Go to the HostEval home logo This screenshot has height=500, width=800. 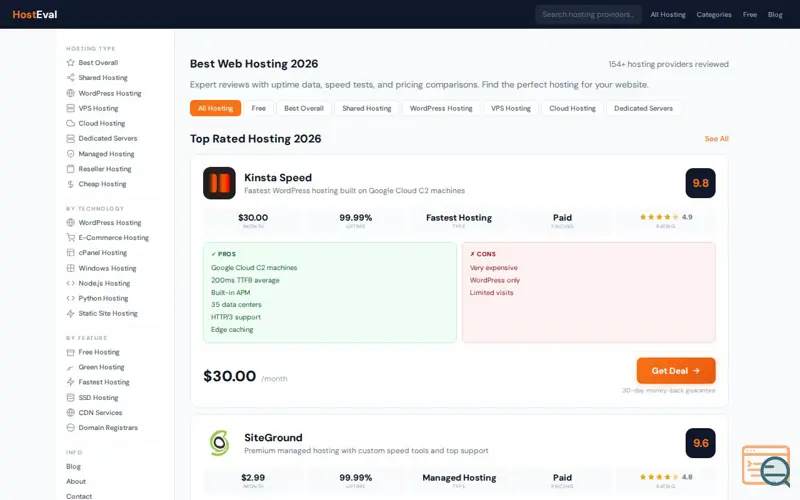[35, 14]
